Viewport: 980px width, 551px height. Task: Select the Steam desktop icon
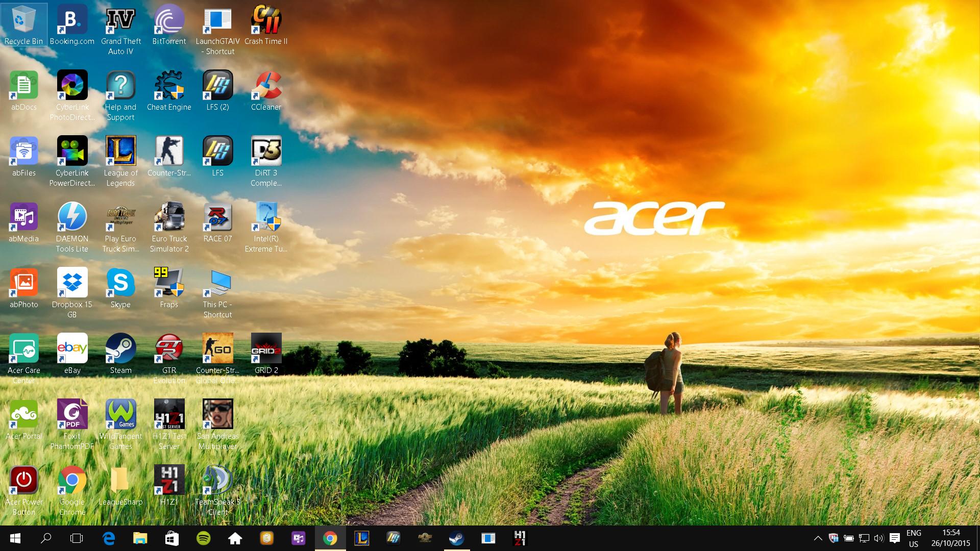click(x=120, y=354)
